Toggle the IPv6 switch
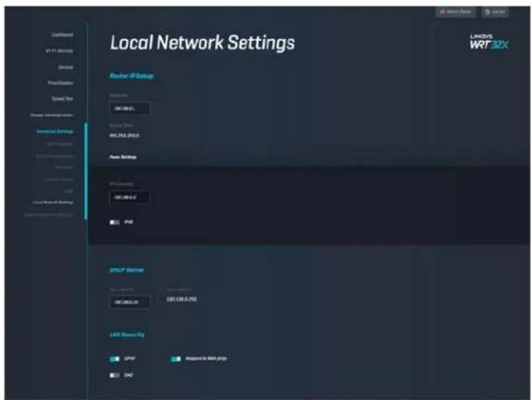532x400 pixels. pyautogui.click(x=114, y=223)
